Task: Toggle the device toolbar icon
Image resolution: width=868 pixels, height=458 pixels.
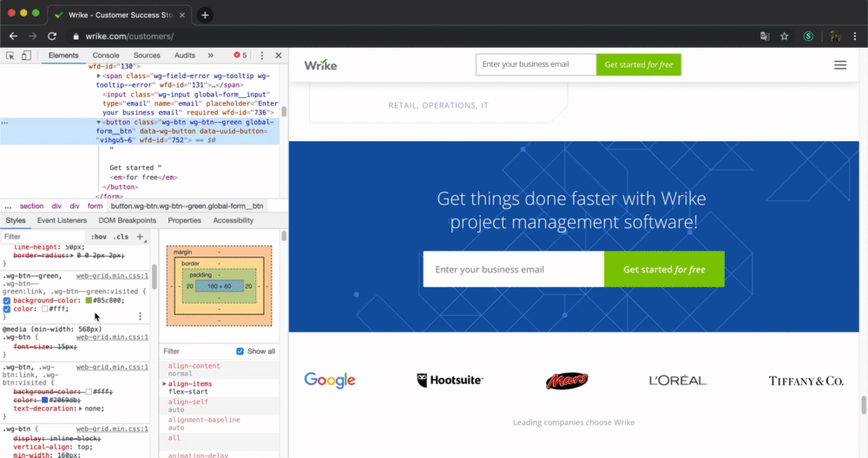Action: coord(26,56)
